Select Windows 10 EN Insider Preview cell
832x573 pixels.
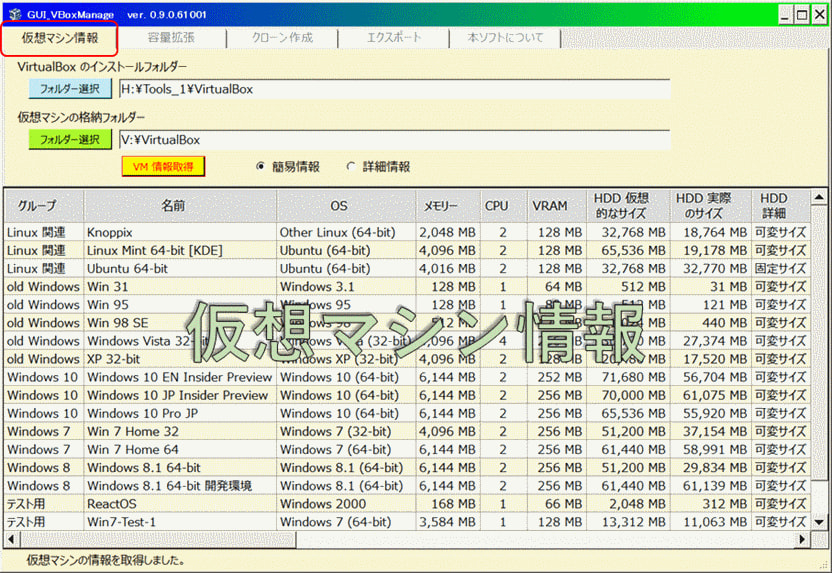click(x=180, y=377)
